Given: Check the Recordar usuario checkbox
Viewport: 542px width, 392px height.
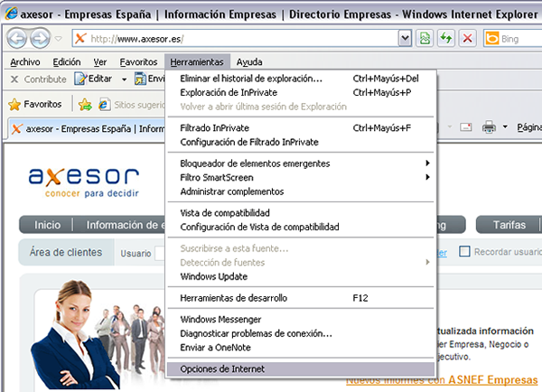Looking at the screenshot, I should click(x=464, y=251).
